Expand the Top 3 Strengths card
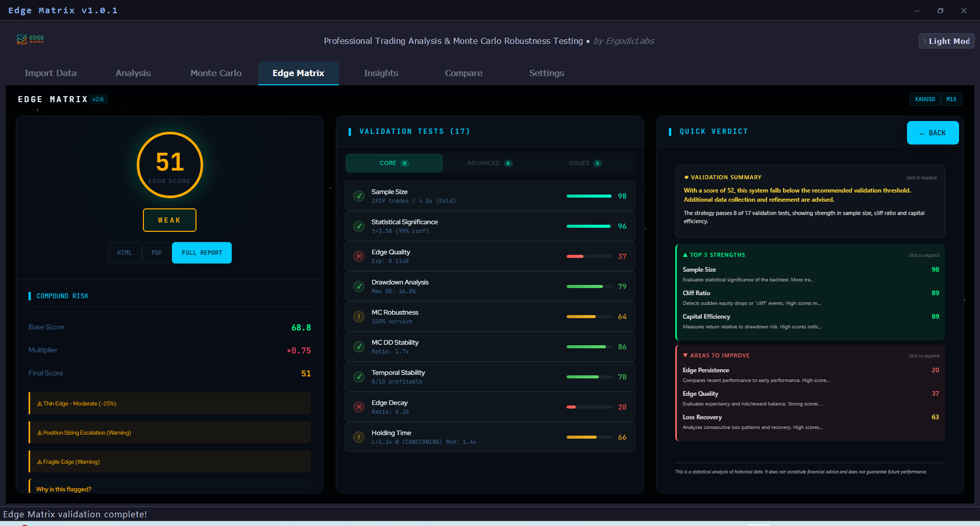 click(810, 292)
